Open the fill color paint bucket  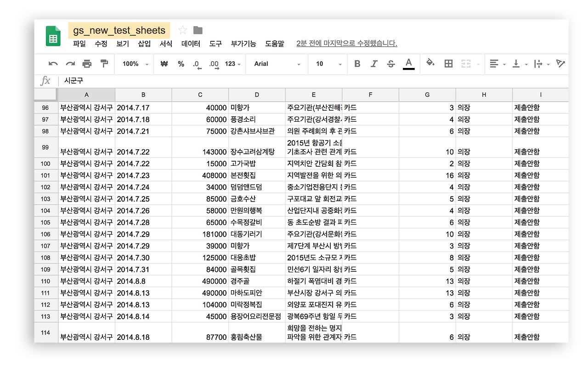point(430,63)
